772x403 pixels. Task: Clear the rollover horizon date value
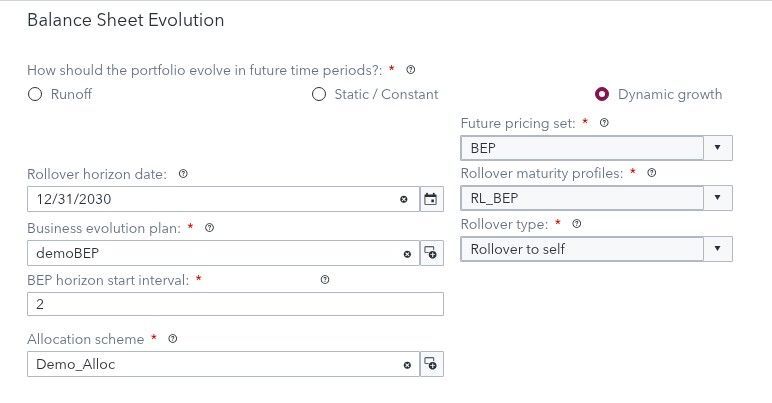click(405, 199)
